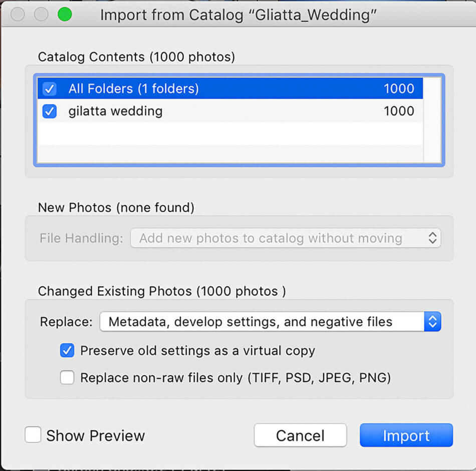Click the dialog title Import from Catalog
The width and height of the screenshot is (476, 471).
pyautogui.click(x=237, y=15)
